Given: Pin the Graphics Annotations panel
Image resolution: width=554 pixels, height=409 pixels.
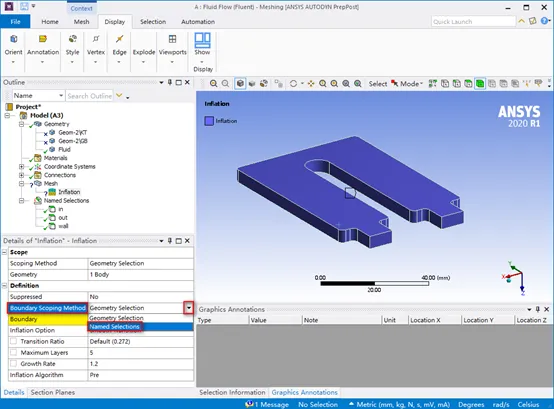Looking at the screenshot, I should [538, 309].
